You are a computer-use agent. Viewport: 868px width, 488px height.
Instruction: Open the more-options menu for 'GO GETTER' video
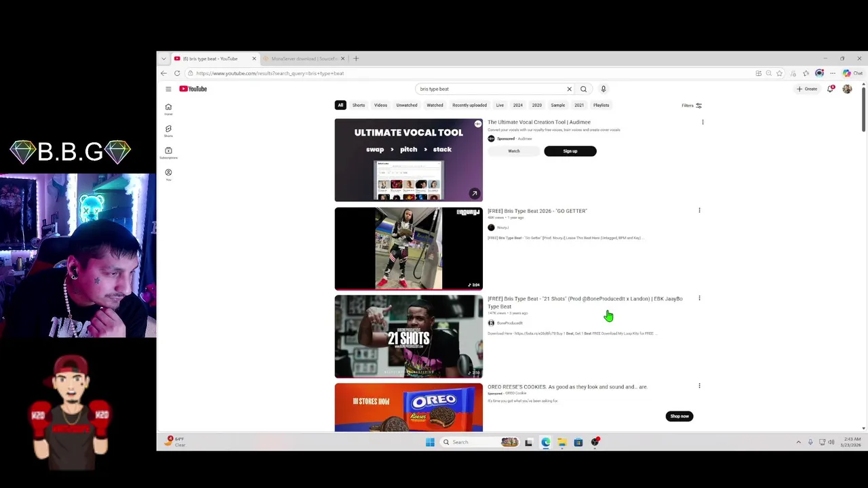coord(699,210)
